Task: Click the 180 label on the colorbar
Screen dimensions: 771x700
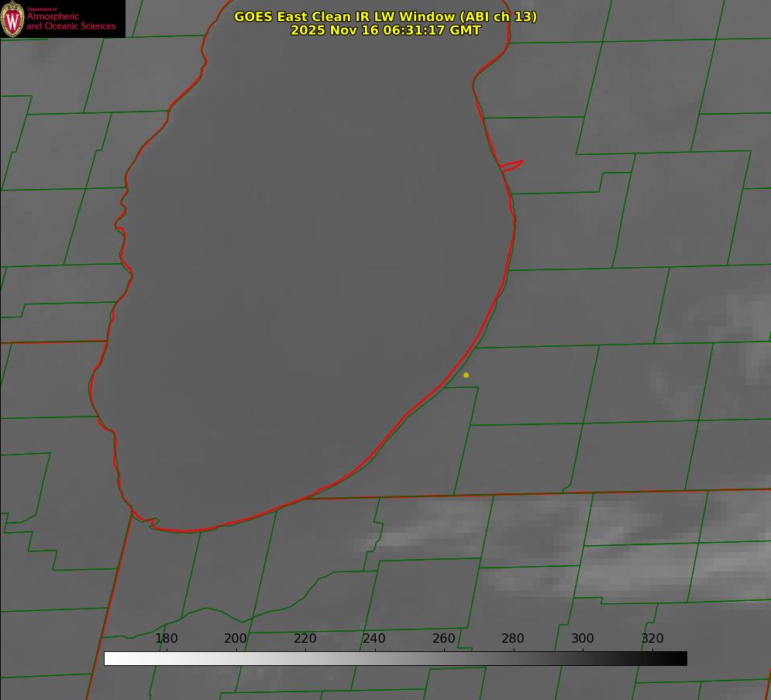Action: pyautogui.click(x=167, y=638)
